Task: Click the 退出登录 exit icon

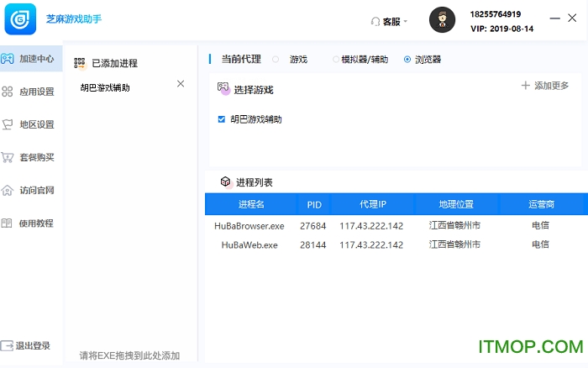Action: [x=7, y=345]
